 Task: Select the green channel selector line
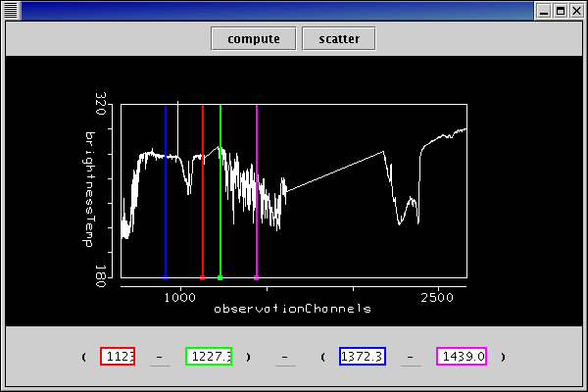tap(220, 192)
